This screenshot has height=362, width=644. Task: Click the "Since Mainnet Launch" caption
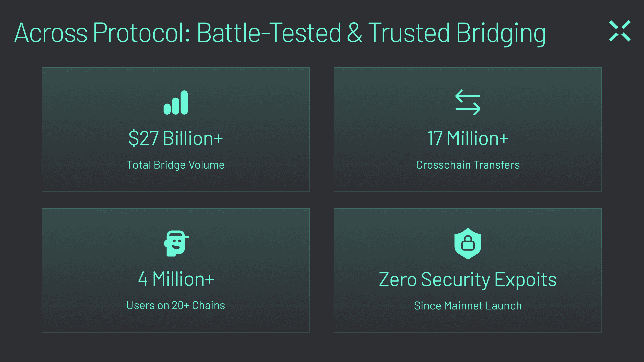pyautogui.click(x=468, y=306)
